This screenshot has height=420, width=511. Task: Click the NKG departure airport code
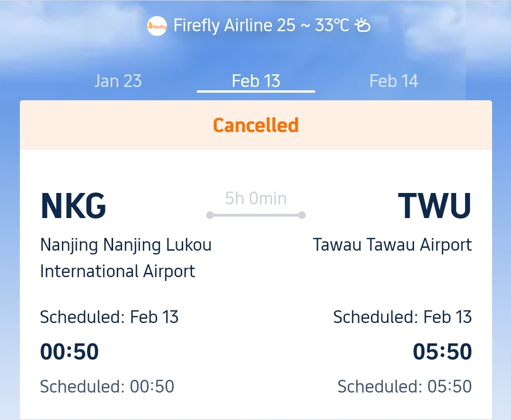(x=73, y=206)
